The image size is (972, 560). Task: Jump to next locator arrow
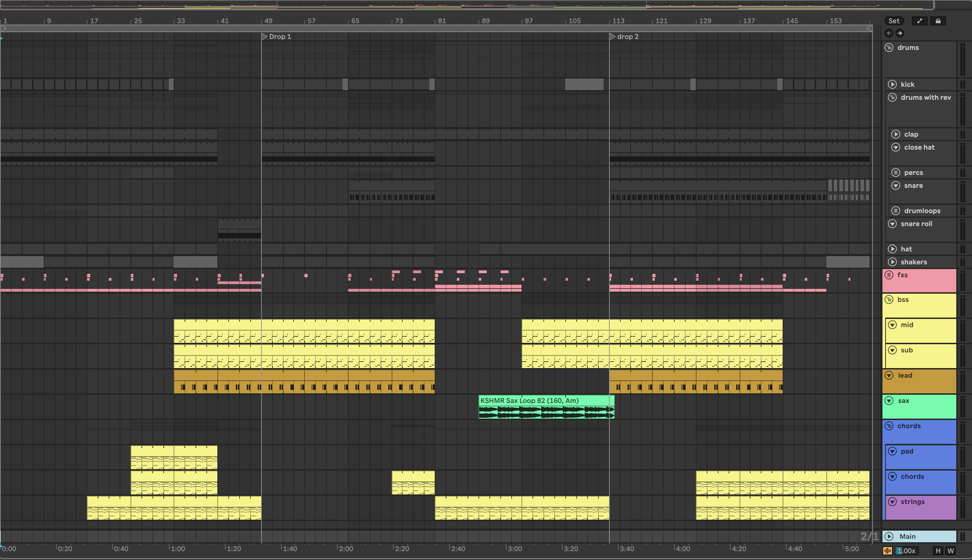pyautogui.click(x=900, y=33)
